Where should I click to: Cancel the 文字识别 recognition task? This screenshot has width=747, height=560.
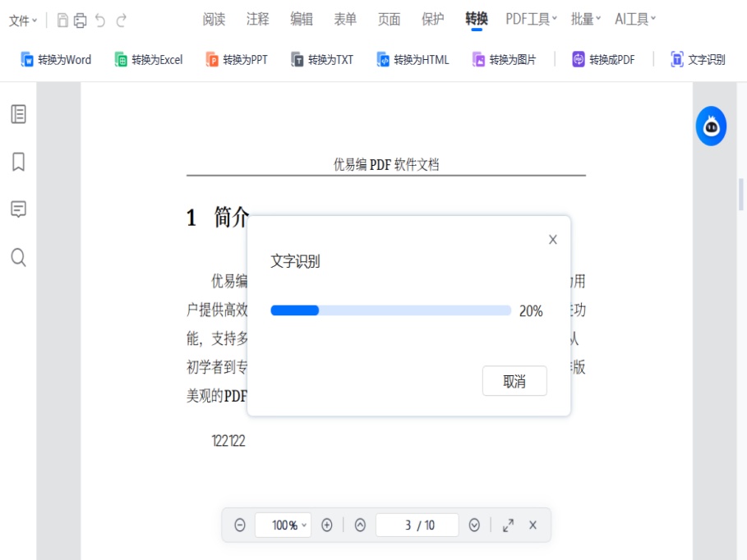coord(514,380)
